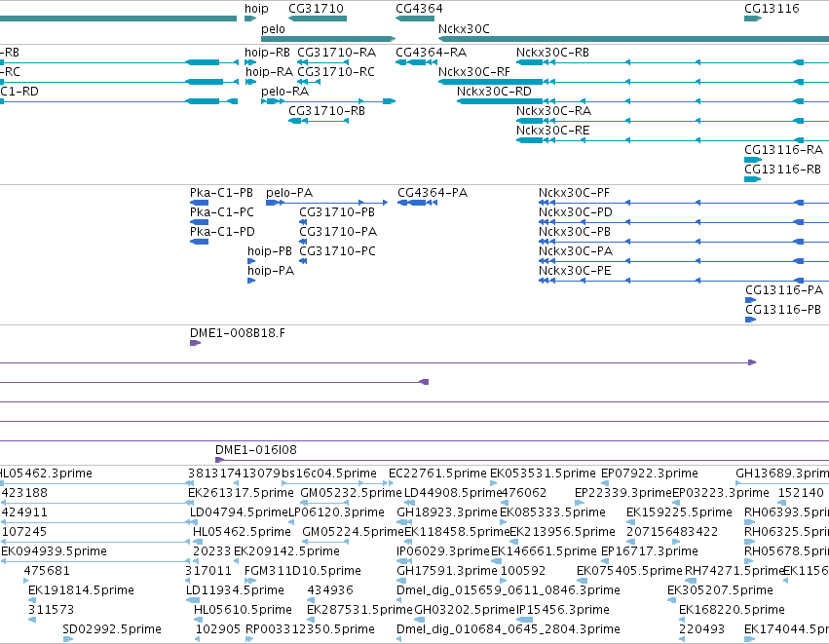Click the CG4364 gene arrow glyph
Screen dimensions: 829x644
(415, 19)
